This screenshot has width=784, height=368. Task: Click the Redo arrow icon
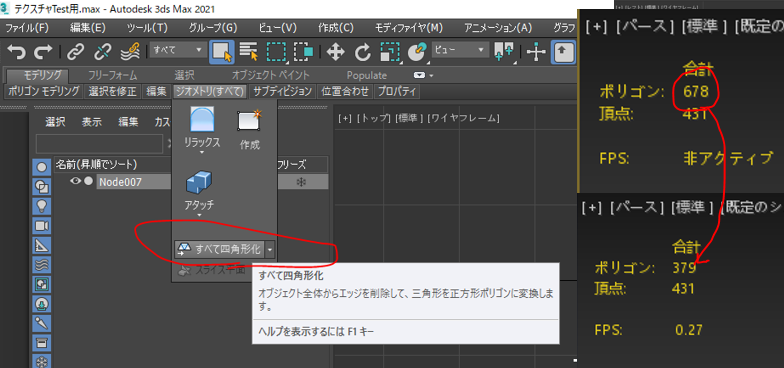(43, 51)
